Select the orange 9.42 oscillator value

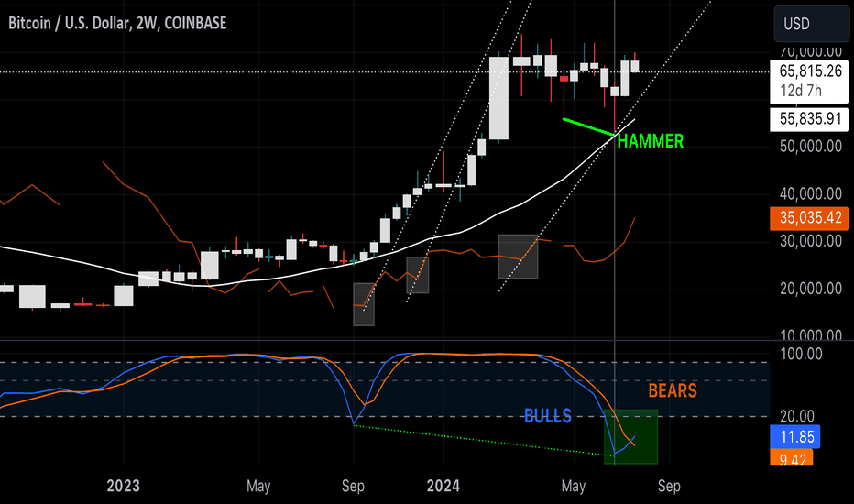792,457
